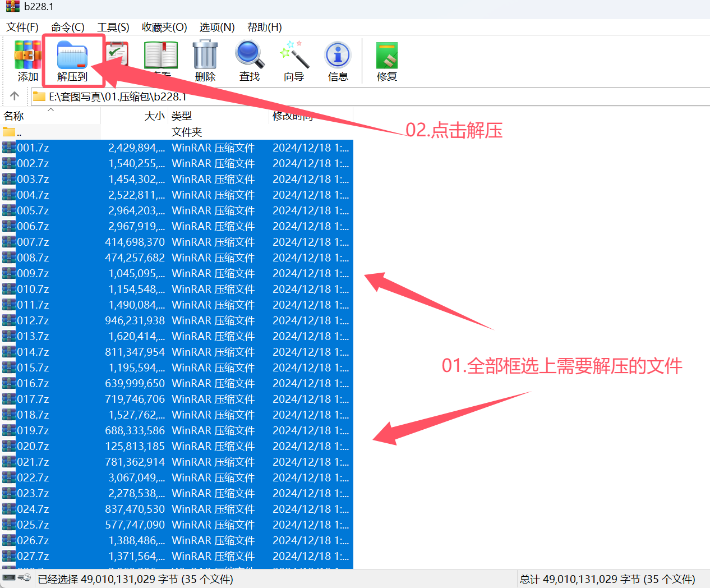
Task: Open the 文件(F) menu
Action: [x=22, y=27]
